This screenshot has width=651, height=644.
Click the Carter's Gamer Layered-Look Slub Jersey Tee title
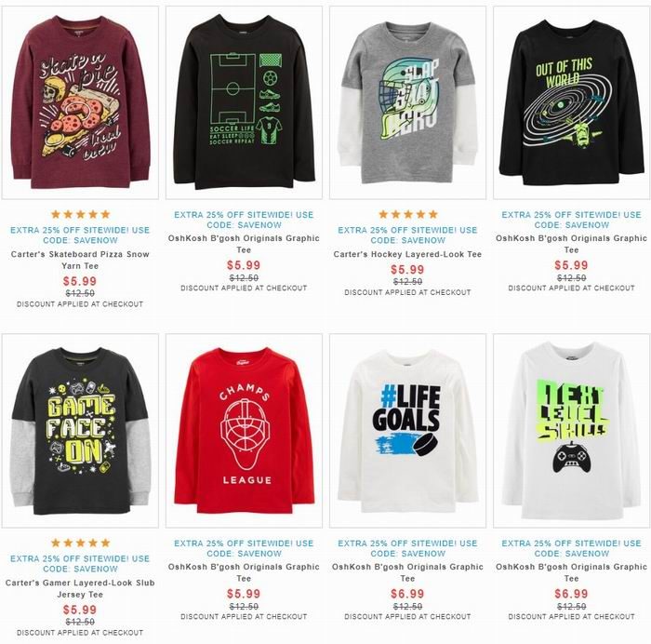coord(80,588)
